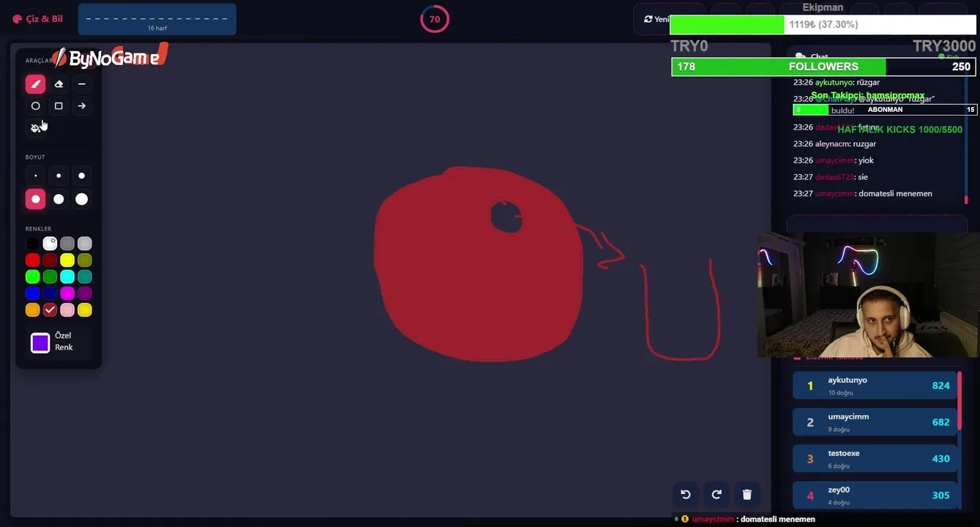Choose the second smallest brush size
Viewport: 980px width, 527px height.
tap(59, 176)
